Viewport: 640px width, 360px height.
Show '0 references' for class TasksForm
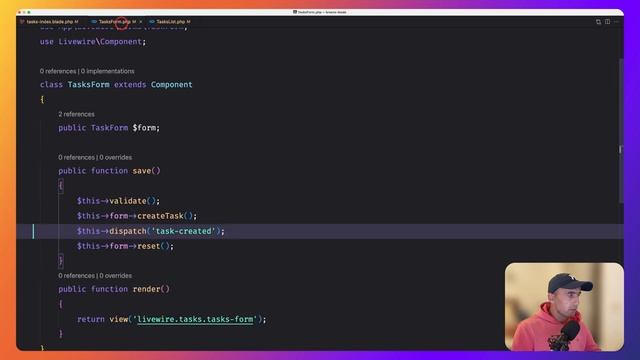(58, 71)
